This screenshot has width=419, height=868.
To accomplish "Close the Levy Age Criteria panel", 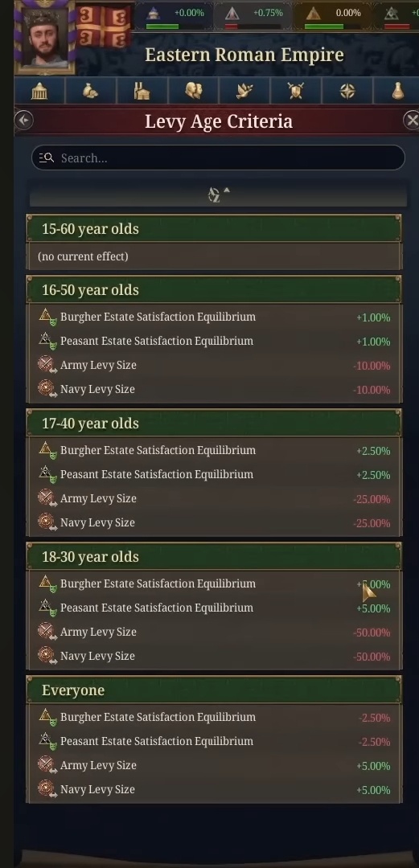I will [411, 121].
